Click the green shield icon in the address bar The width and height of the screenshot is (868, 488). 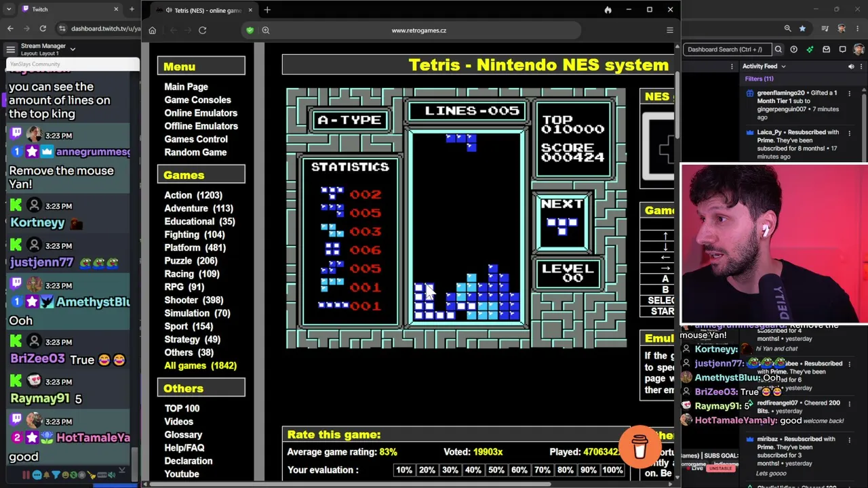point(250,30)
